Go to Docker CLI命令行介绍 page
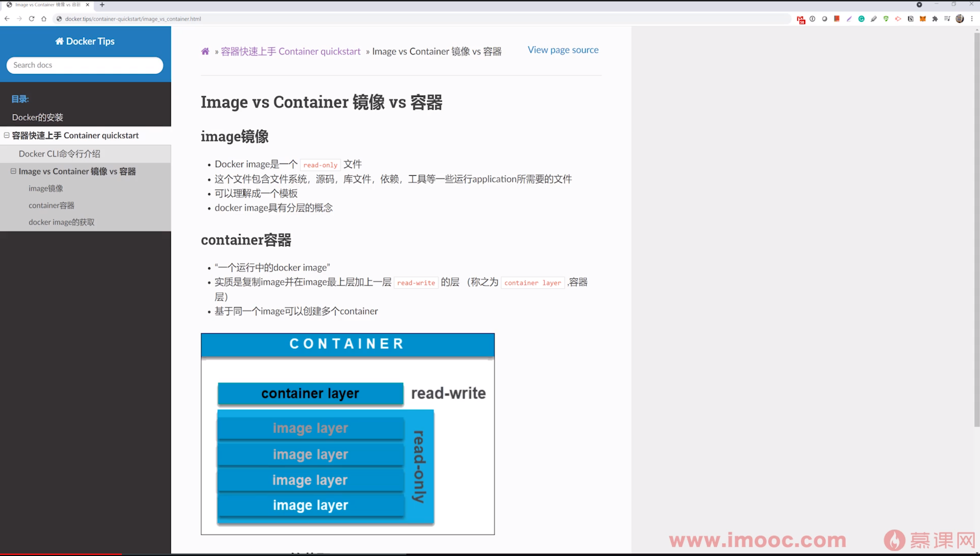Screen dimensions: 980x556 point(59,154)
